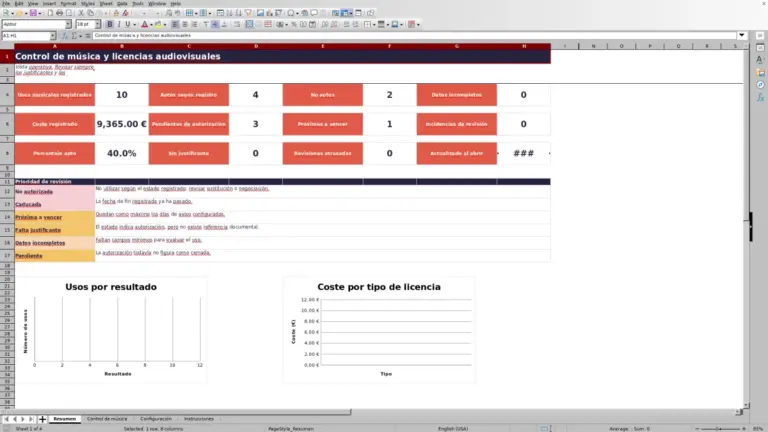Image resolution: width=768 pixels, height=432 pixels.
Task: Click the Last Sheet navigation button
Action: pos(31,419)
